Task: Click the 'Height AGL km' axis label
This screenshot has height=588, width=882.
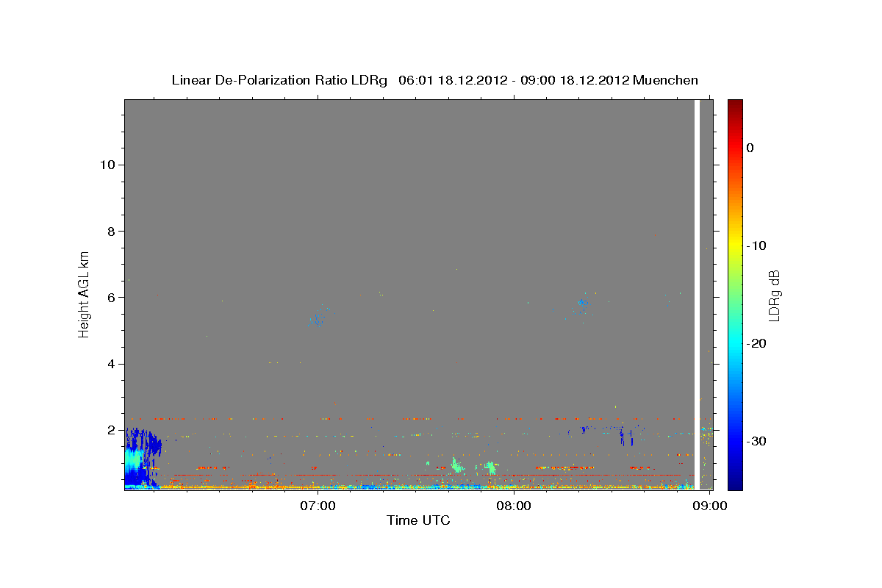Action: point(85,293)
